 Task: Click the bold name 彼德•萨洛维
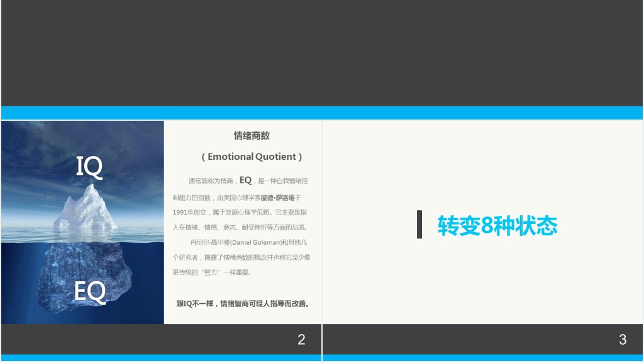pos(277,197)
